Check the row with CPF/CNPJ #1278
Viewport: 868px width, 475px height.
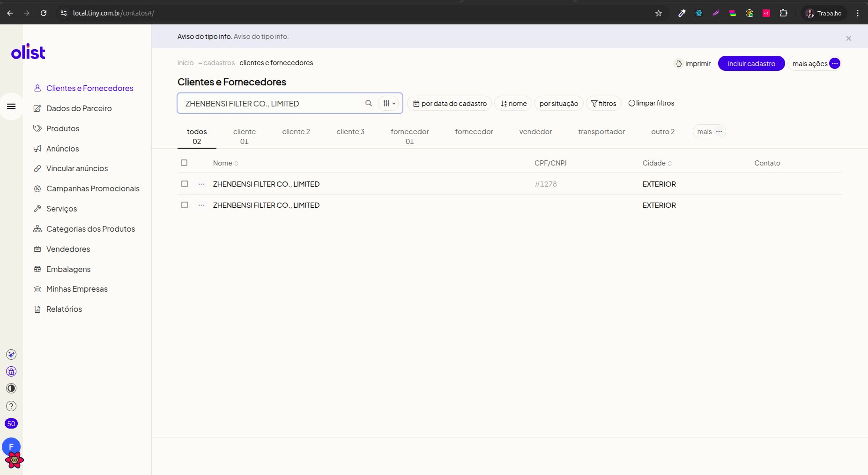coord(185,184)
